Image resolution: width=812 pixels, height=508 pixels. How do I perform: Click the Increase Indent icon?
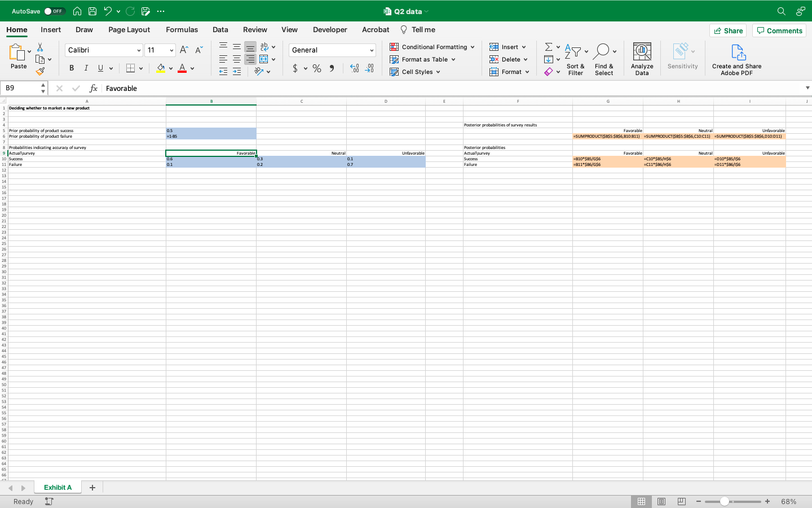coord(237,72)
